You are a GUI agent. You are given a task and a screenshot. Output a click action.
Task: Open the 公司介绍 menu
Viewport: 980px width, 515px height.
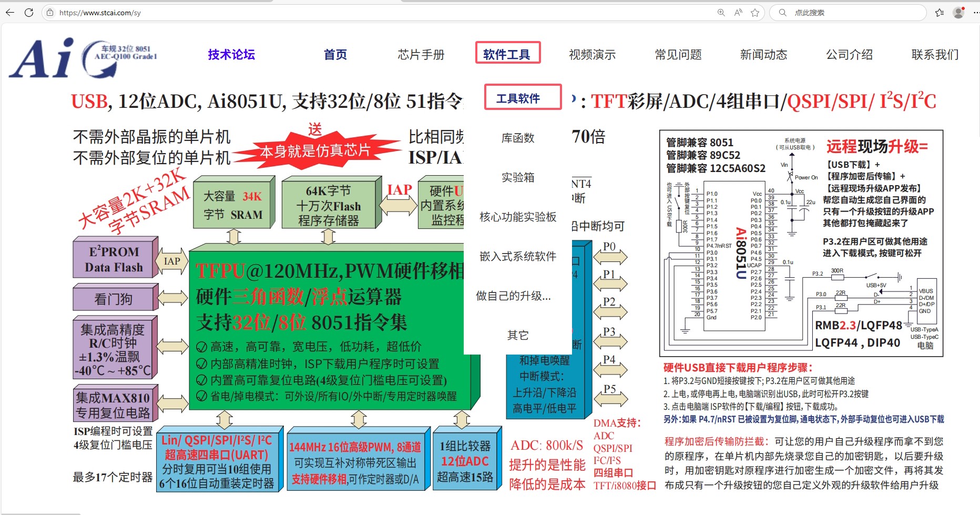(x=850, y=54)
